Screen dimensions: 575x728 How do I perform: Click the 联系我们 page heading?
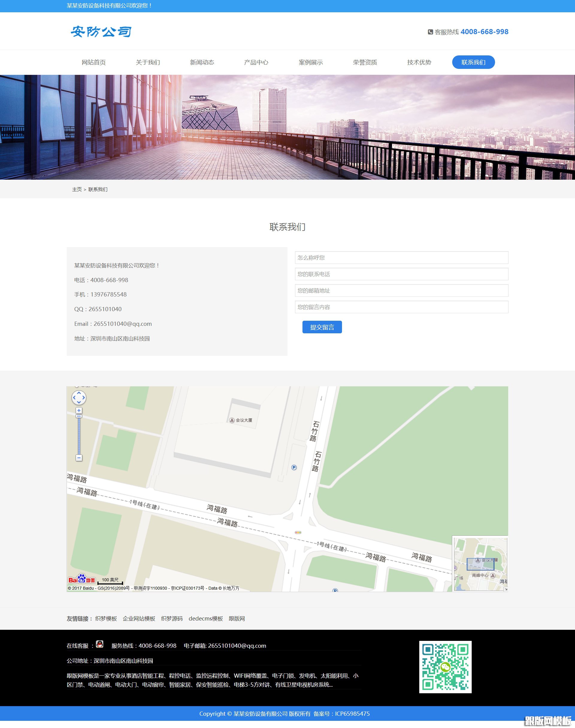pos(287,227)
